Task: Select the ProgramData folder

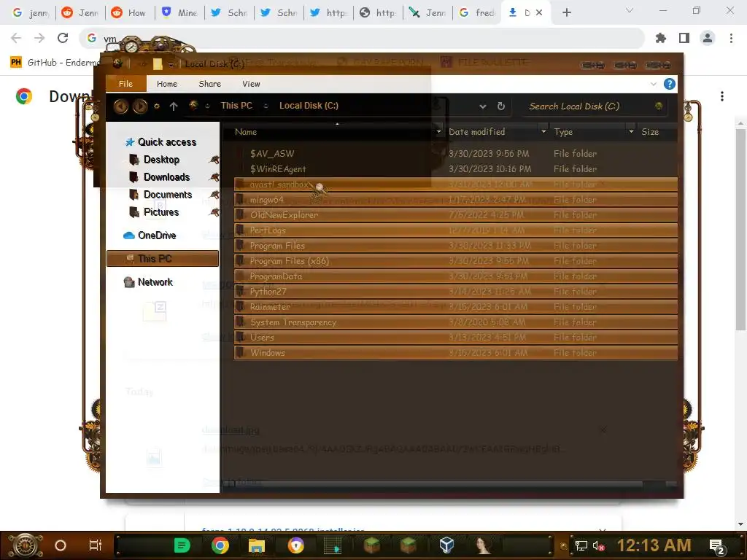Action: coord(455,276)
